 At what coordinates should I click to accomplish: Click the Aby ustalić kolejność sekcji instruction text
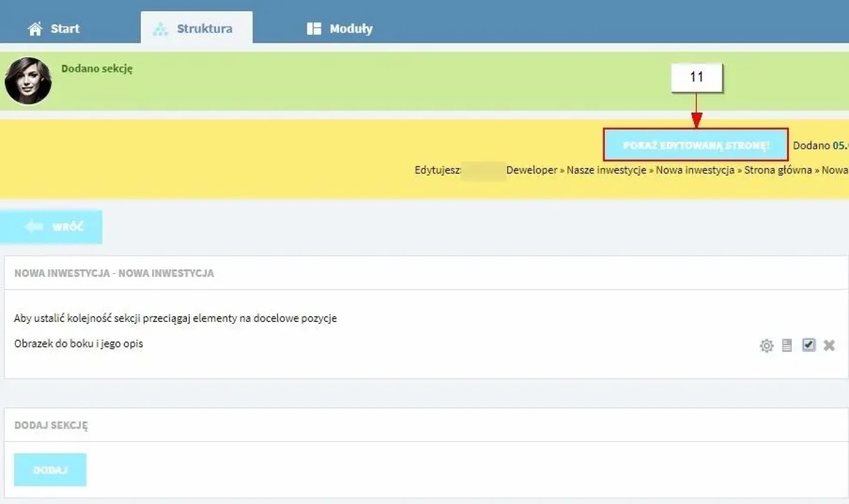(175, 318)
